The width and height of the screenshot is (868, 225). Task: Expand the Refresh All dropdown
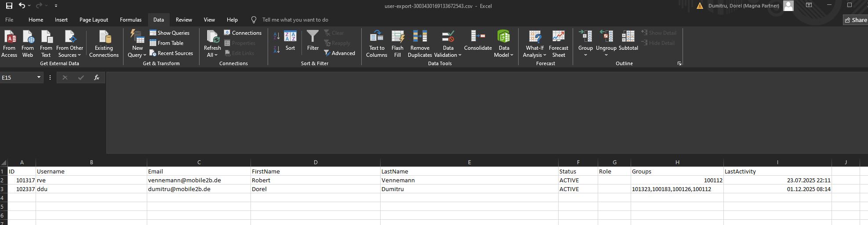point(212,55)
